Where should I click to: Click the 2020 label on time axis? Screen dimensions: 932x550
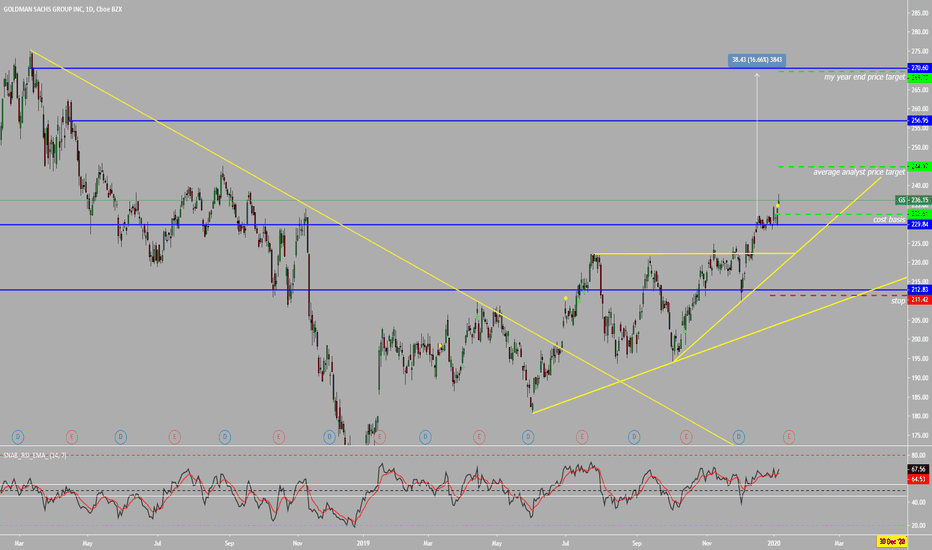pyautogui.click(x=774, y=543)
